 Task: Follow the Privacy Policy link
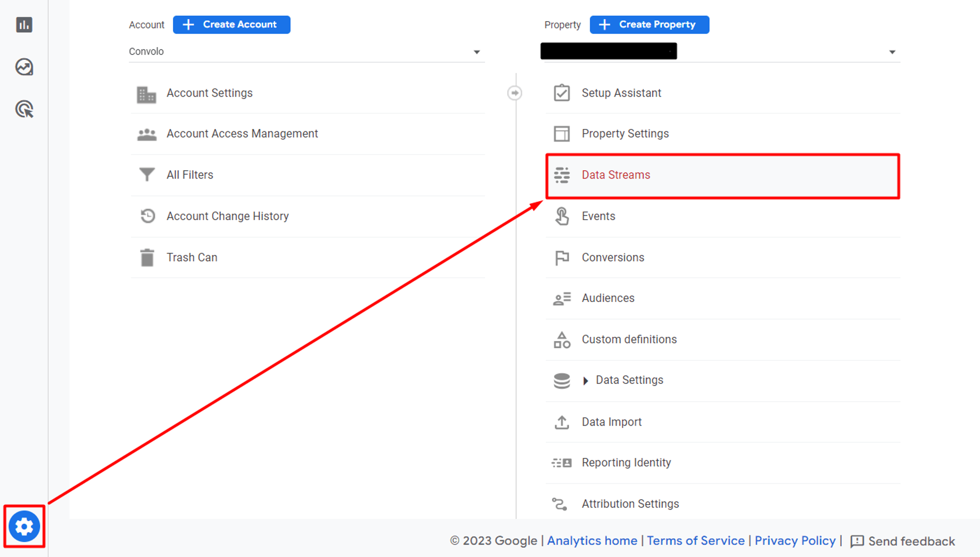tap(795, 541)
